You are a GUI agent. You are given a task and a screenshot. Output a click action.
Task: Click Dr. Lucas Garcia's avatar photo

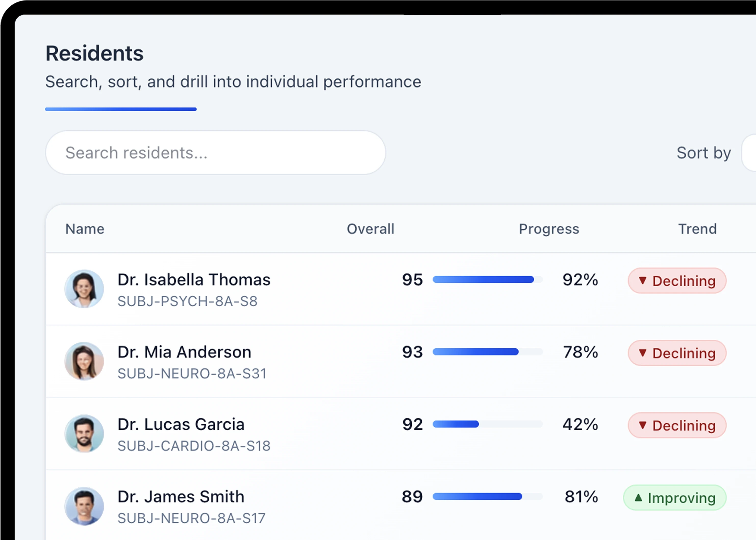point(84,433)
